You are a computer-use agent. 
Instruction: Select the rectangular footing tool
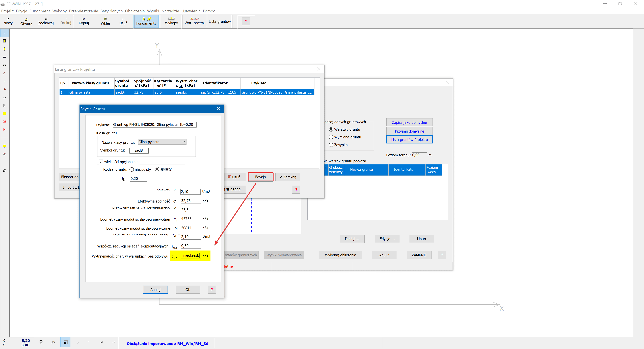pos(5,41)
